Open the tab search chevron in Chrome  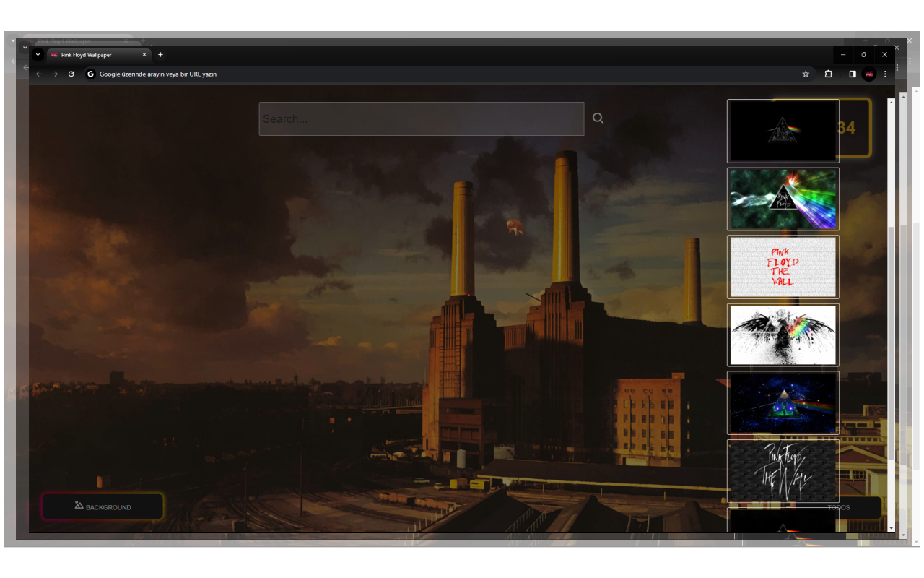[38, 55]
